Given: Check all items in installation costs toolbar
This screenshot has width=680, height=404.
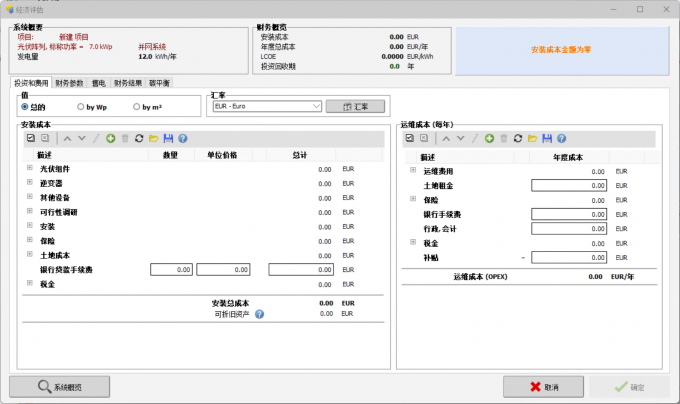Looking at the screenshot, I should [x=31, y=138].
